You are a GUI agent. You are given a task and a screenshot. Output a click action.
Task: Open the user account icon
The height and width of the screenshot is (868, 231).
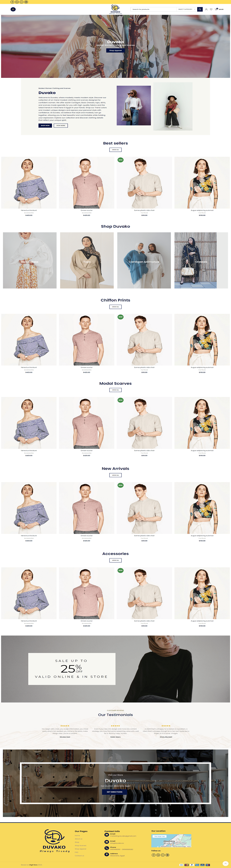click(206, 10)
